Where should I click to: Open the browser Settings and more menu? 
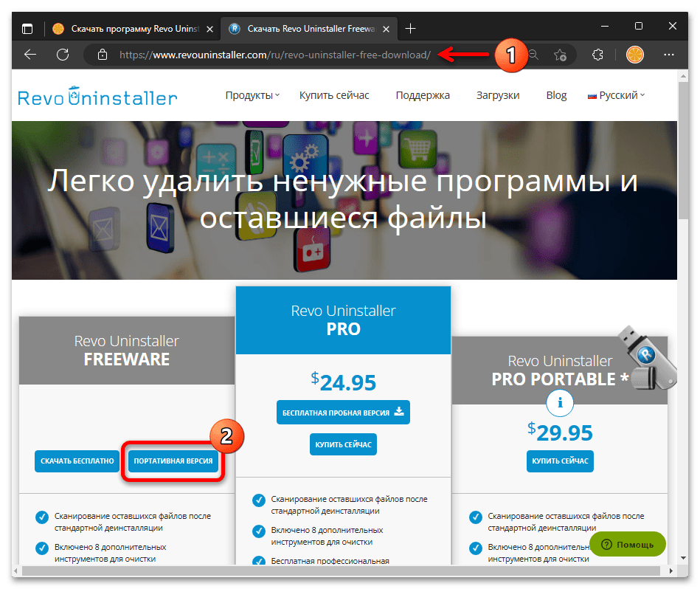pos(668,55)
